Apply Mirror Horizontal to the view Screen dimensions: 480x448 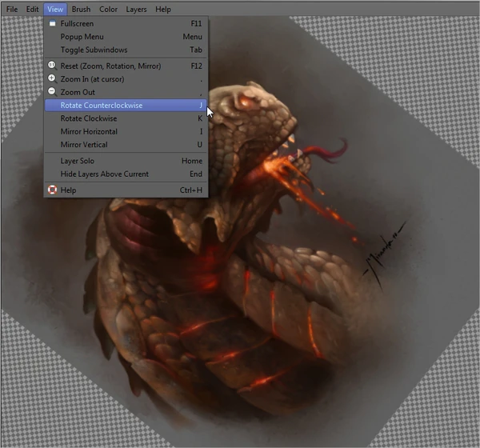click(x=89, y=131)
